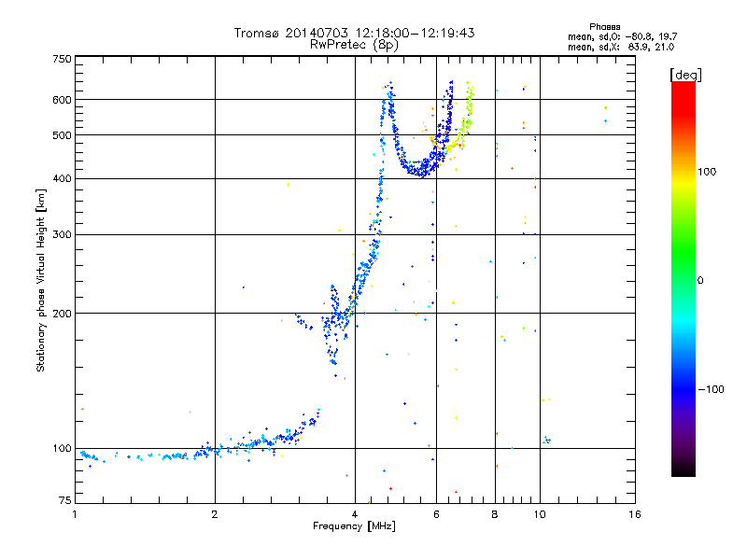
Task: Click the x-axis '6' tick label
Action: pyautogui.click(x=436, y=514)
